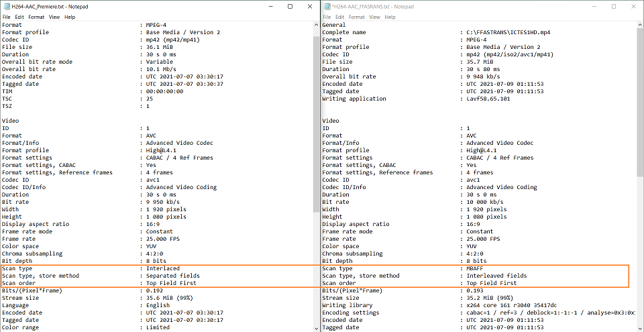The width and height of the screenshot is (644, 332).
Task: Open View menu in H264-AAC_FFASRANS Notepad
Action: click(x=374, y=17)
